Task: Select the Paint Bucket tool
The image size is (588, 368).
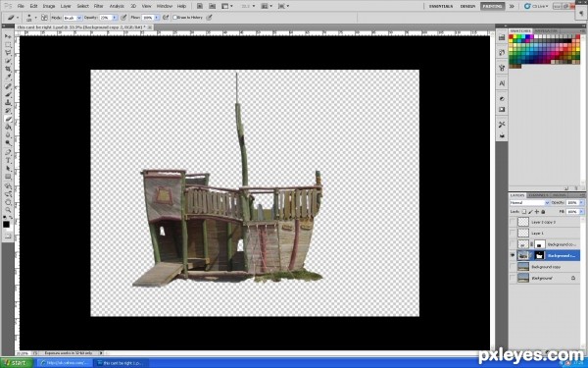Action: coord(8,127)
